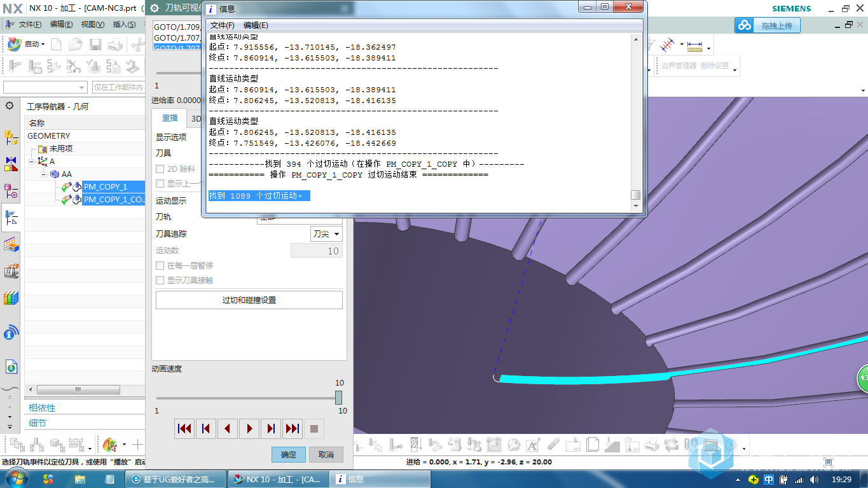Step forward one motion
The width and height of the screenshot is (868, 488).
(271, 429)
